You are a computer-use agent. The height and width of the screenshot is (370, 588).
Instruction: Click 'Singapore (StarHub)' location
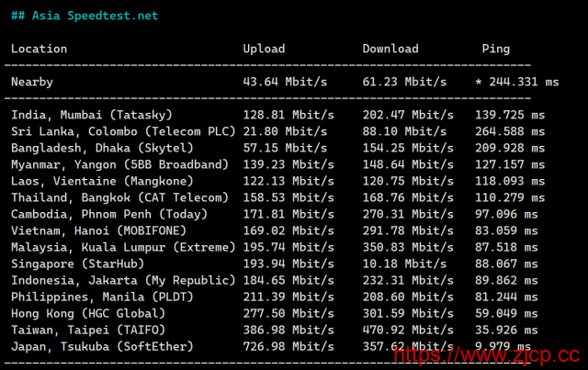pyautogui.click(x=77, y=263)
